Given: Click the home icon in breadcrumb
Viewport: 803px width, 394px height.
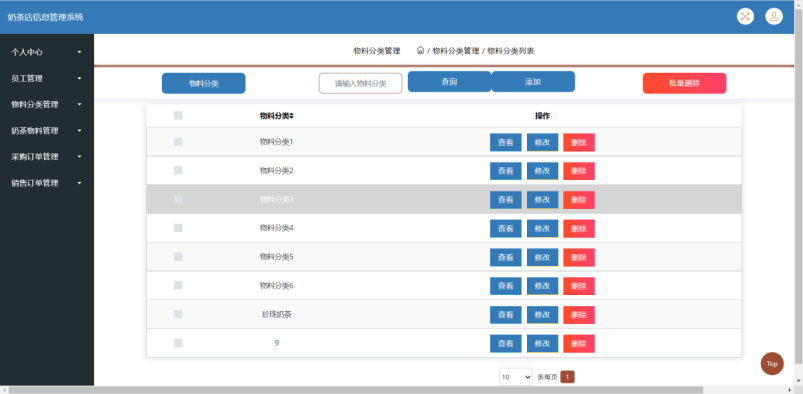Looking at the screenshot, I should point(420,50).
